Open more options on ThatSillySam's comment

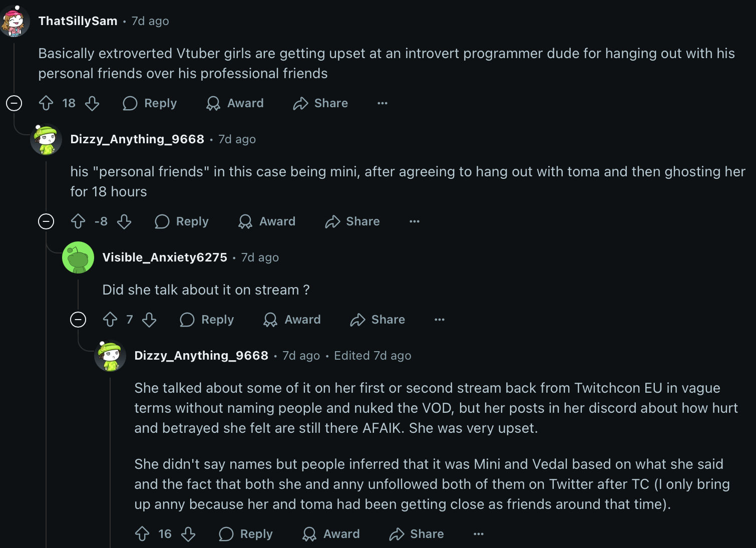tap(383, 103)
